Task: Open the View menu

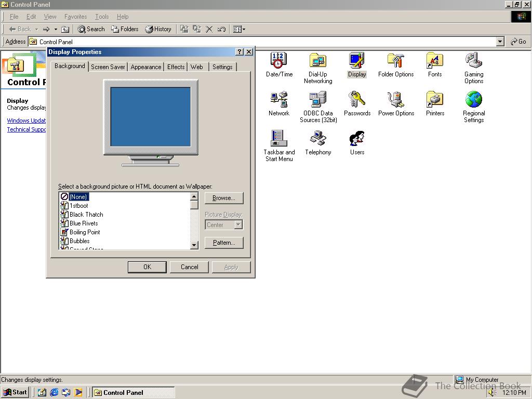Action: click(50, 17)
